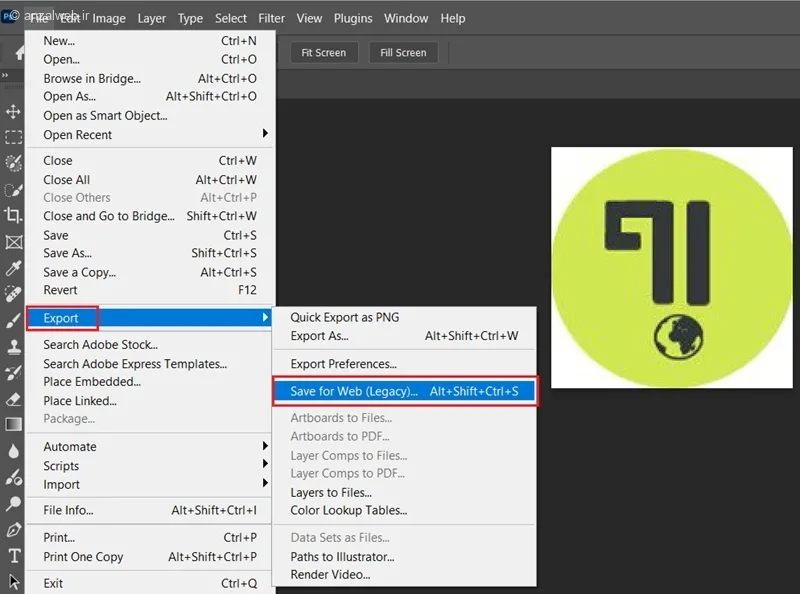
Task: Choose Save a Copy
Action: (149, 273)
